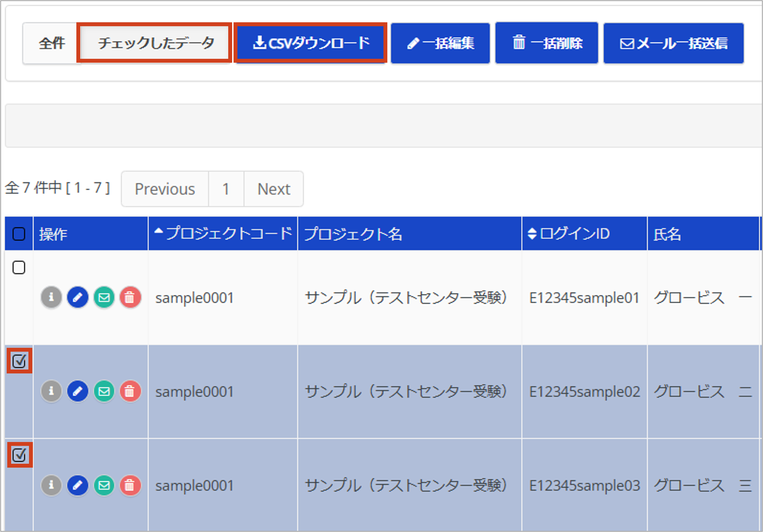Viewport: 763px width, 532px height.
Task: Click red trash icon for E12345sample01 row
Action: pos(130,297)
